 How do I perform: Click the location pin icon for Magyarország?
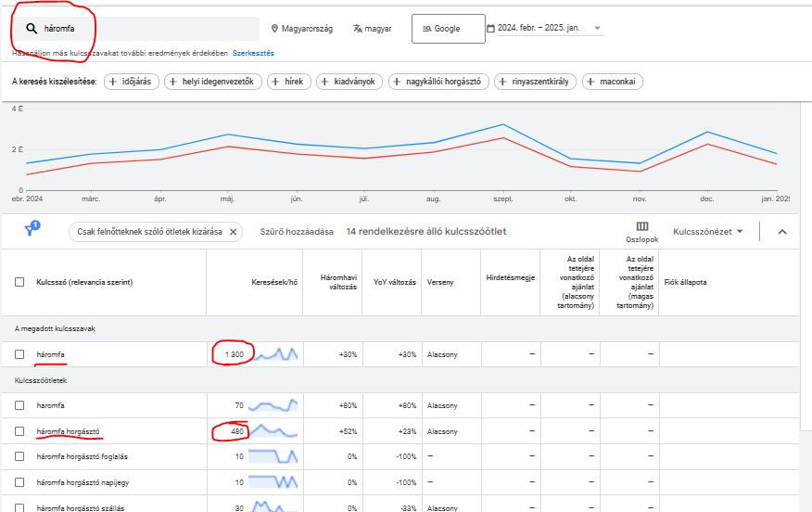pos(275,29)
